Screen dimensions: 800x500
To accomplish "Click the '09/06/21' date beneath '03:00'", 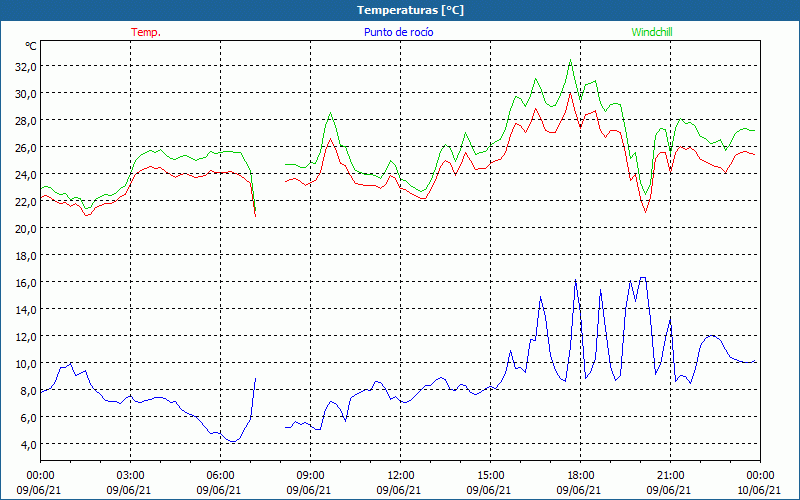I will click(x=129, y=490).
